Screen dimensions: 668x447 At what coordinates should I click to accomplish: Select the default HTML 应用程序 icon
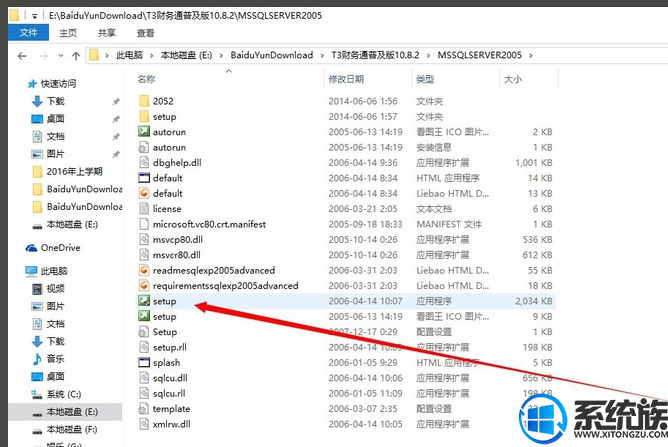pyautogui.click(x=144, y=178)
